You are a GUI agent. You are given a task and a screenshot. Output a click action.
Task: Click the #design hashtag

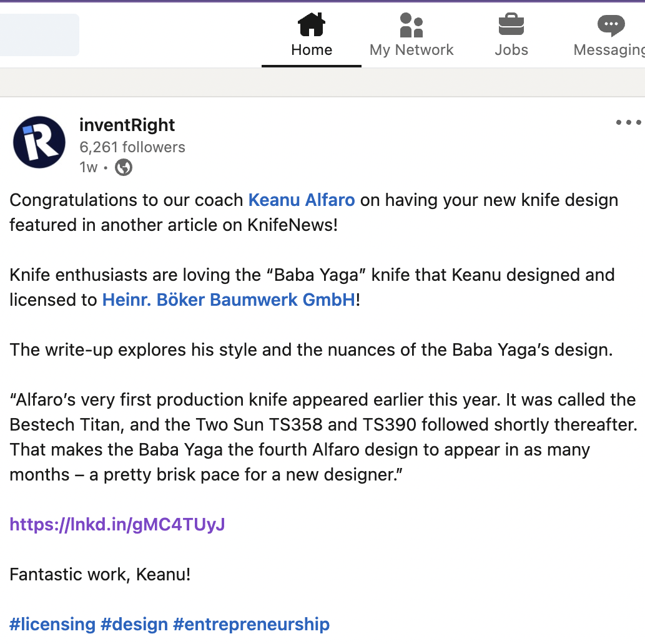[134, 624]
